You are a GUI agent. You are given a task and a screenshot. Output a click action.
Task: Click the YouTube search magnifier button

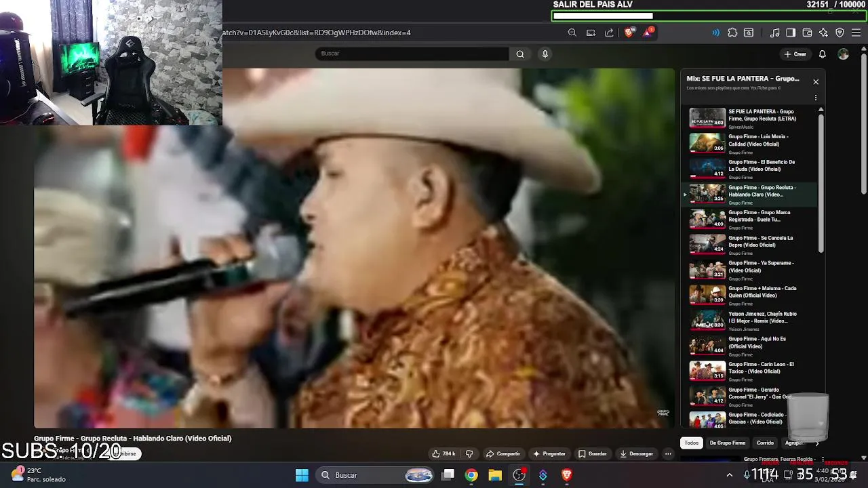coord(520,54)
